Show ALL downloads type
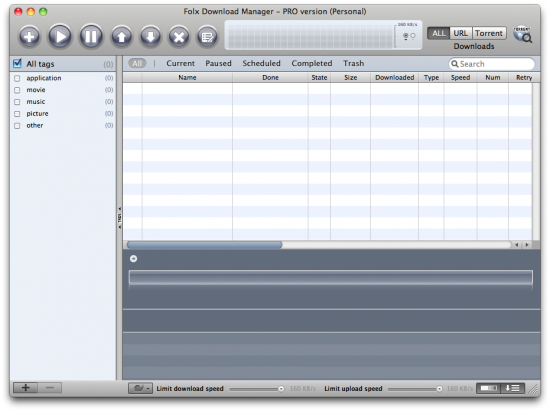Screen dimensions: 550x411 (x=438, y=33)
